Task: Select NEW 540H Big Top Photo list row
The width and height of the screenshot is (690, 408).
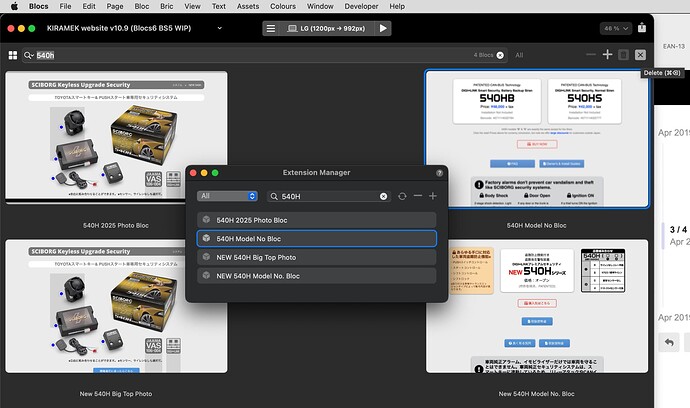Action: coord(317,257)
